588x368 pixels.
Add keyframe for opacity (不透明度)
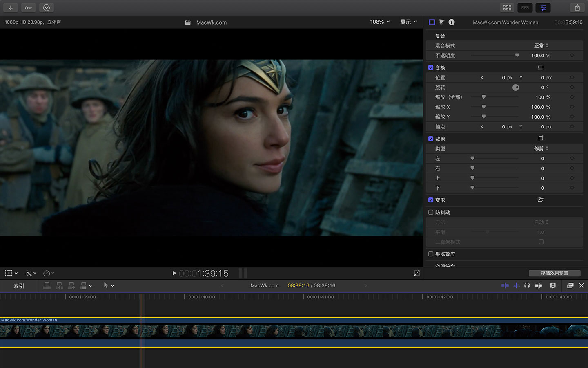(572, 56)
